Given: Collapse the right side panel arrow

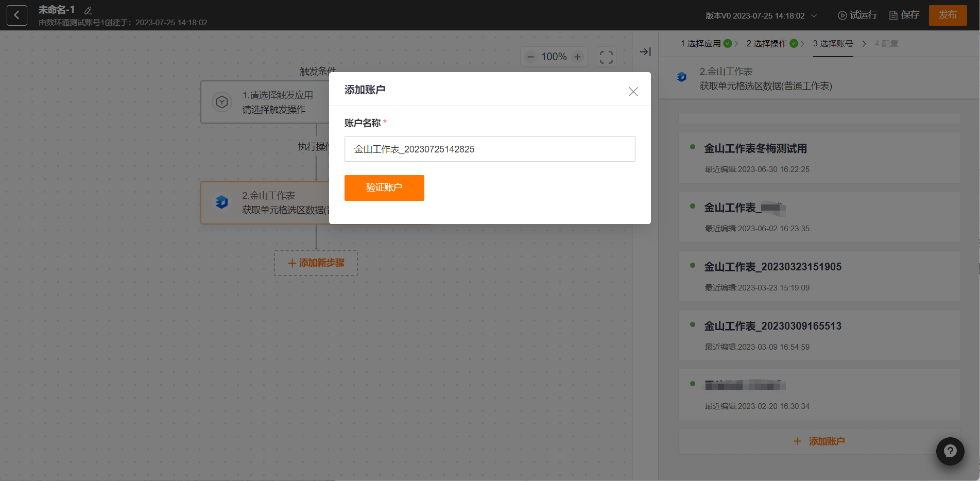Looking at the screenshot, I should tap(645, 51).
